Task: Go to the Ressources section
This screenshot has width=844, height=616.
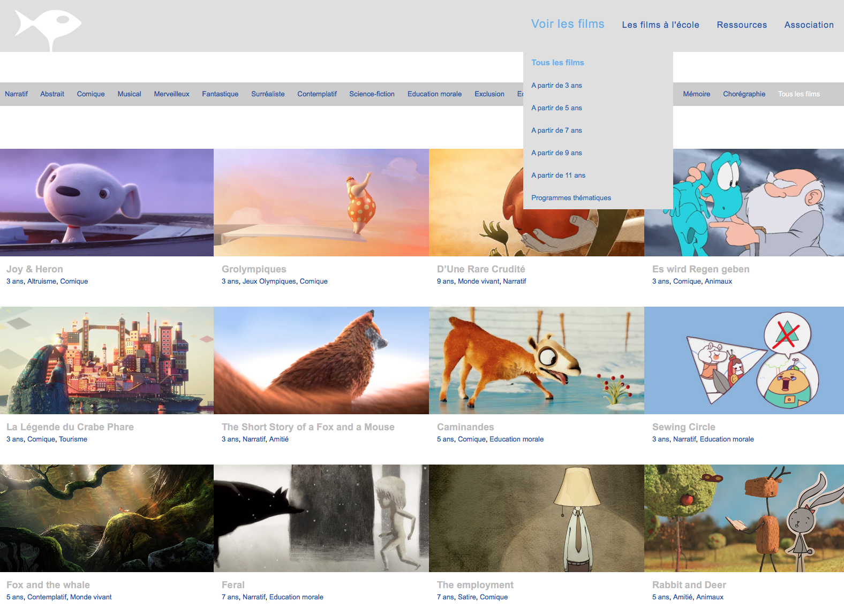Action: 742,25
